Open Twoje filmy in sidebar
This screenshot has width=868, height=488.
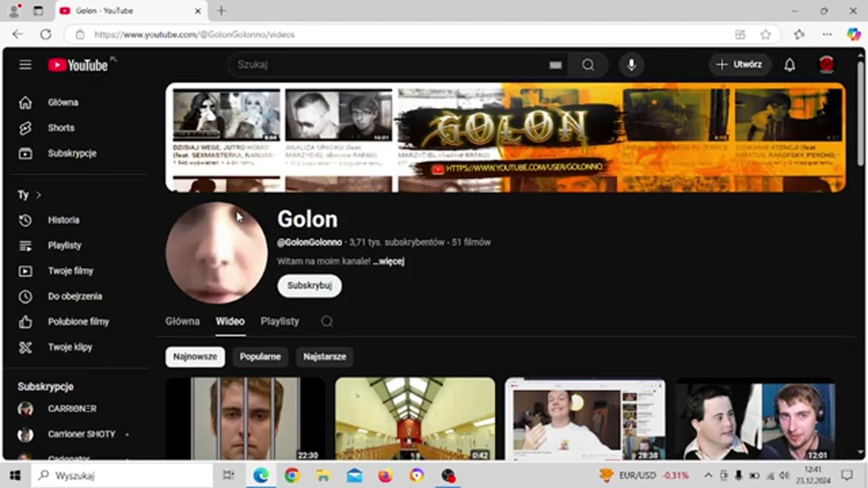[71, 270]
